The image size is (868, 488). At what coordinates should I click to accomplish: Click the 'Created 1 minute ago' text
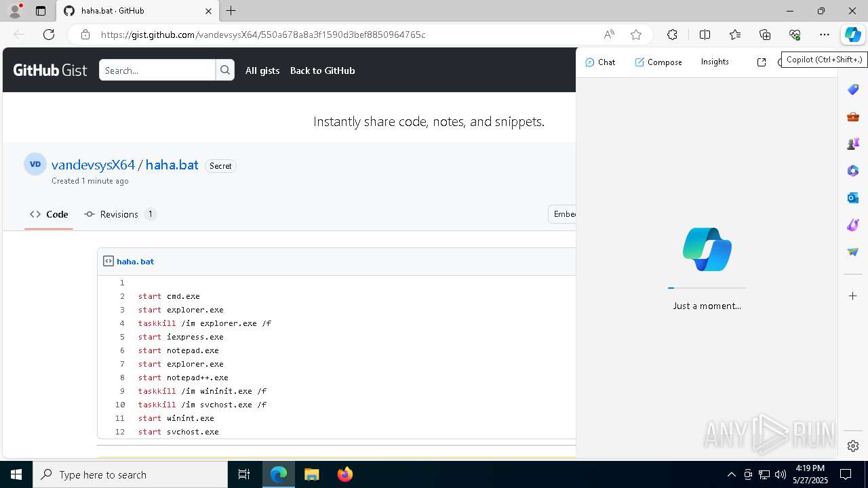coord(90,181)
